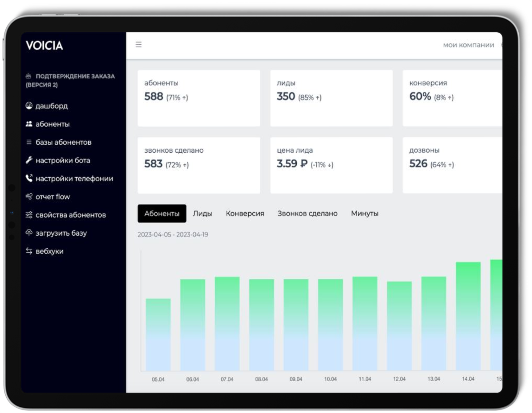The height and width of the screenshot is (413, 532).
Task: Click the chart bar for 11.04
Action: [365, 324]
